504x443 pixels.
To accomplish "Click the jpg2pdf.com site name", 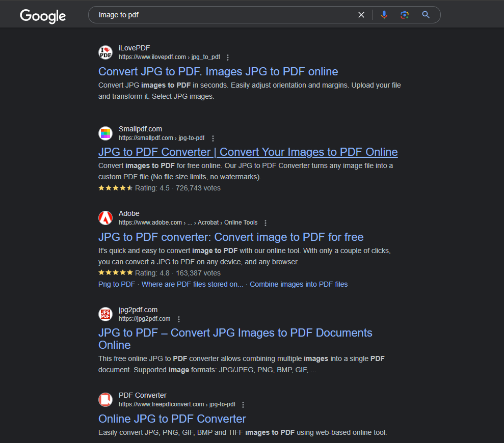I will click(x=138, y=310).
